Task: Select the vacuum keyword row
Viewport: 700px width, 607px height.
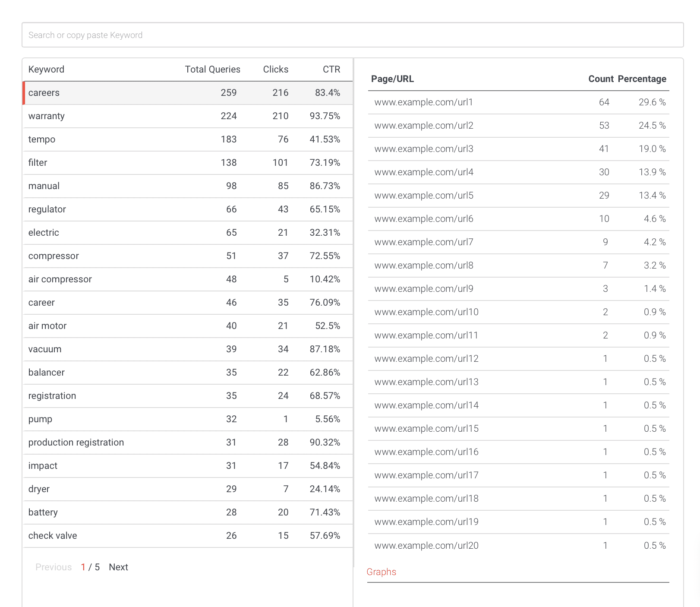Action: pyautogui.click(x=188, y=349)
